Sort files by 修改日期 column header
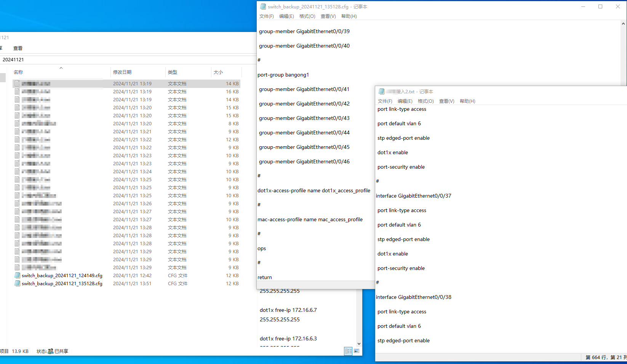627x364 pixels. [122, 72]
